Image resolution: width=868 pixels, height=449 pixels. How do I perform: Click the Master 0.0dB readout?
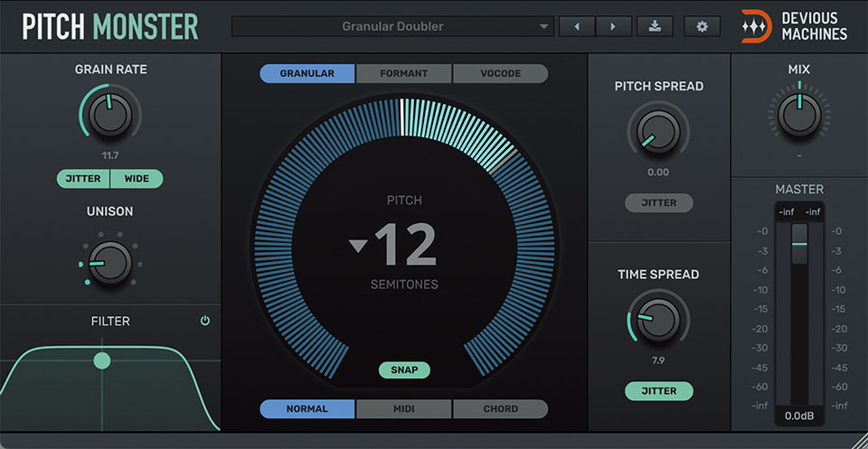click(799, 416)
